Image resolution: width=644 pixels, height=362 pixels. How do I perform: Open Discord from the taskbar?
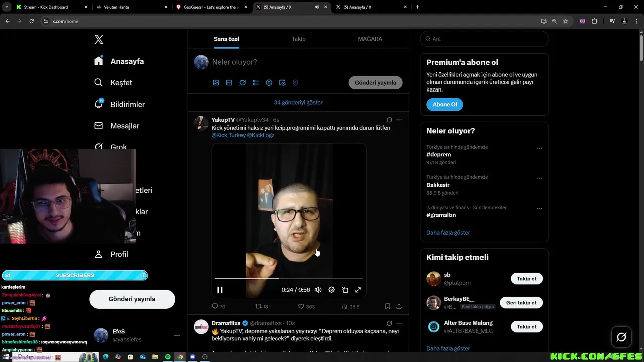pyautogui.click(x=192, y=357)
